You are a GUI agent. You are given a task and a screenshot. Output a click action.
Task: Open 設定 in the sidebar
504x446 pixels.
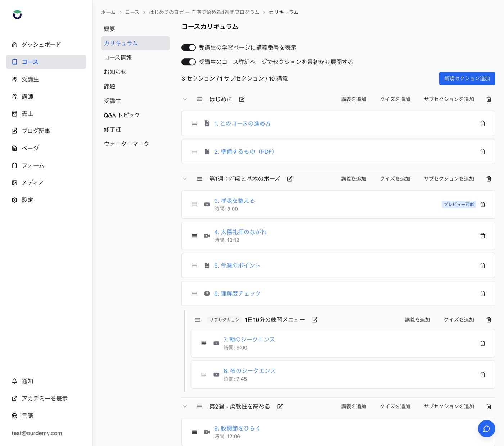pyautogui.click(x=46, y=200)
